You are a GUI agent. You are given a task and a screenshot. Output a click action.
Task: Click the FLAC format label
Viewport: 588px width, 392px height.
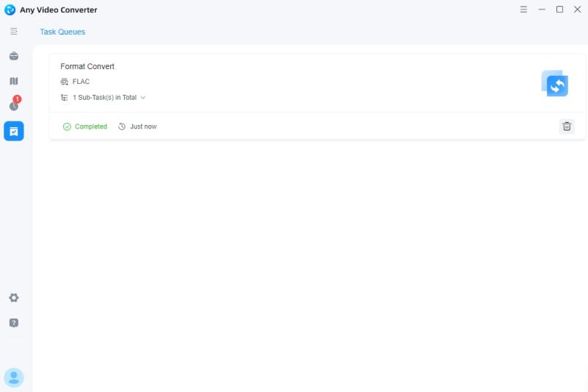[x=81, y=82]
